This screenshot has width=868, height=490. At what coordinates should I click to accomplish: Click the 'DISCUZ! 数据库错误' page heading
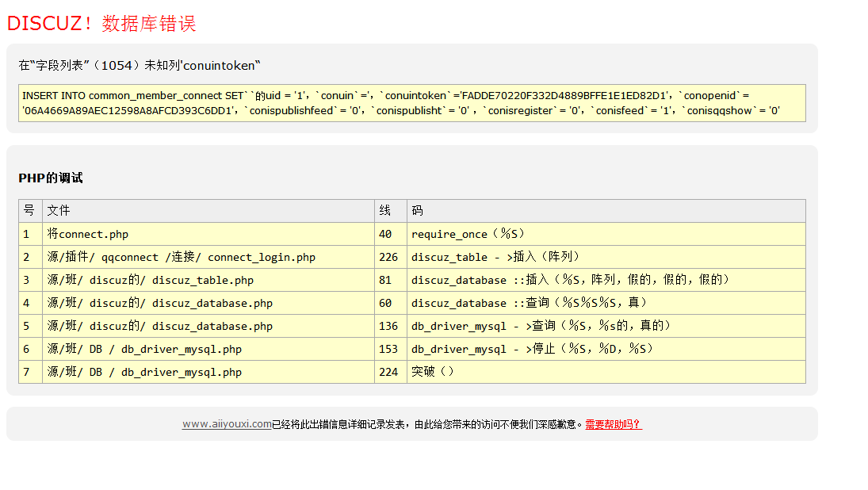[x=101, y=24]
